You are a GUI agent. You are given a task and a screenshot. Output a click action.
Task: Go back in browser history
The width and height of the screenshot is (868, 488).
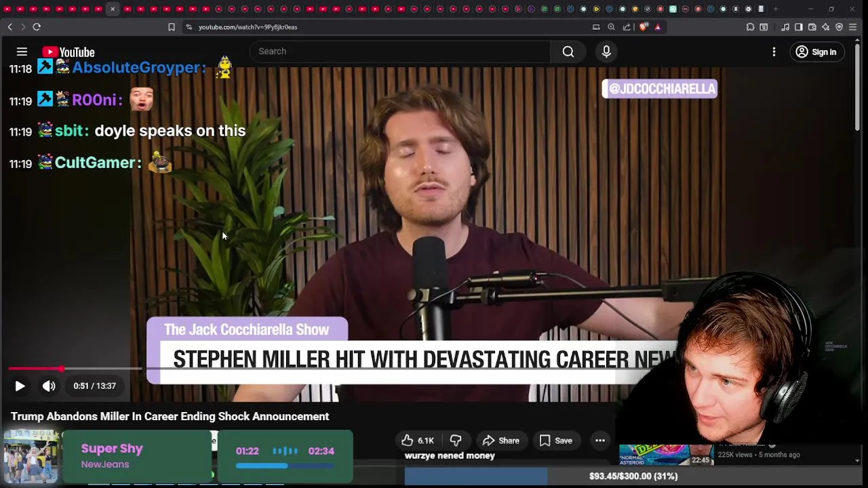(9, 27)
